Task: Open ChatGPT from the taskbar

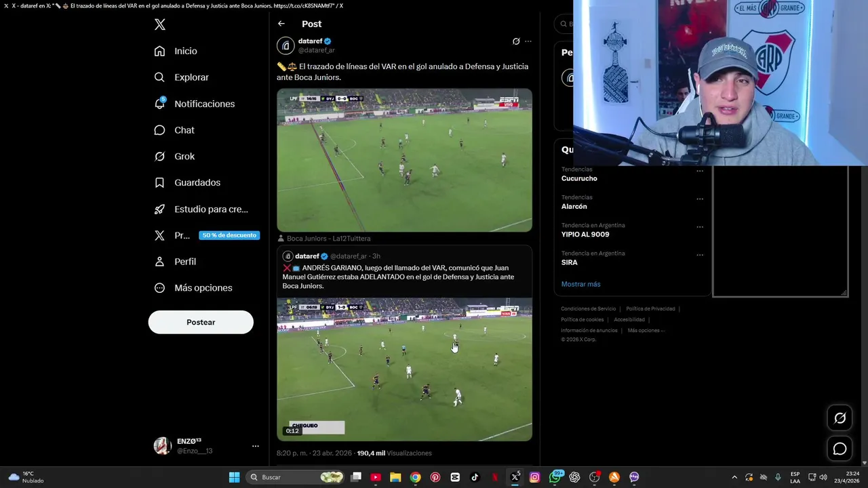Action: coord(574,477)
